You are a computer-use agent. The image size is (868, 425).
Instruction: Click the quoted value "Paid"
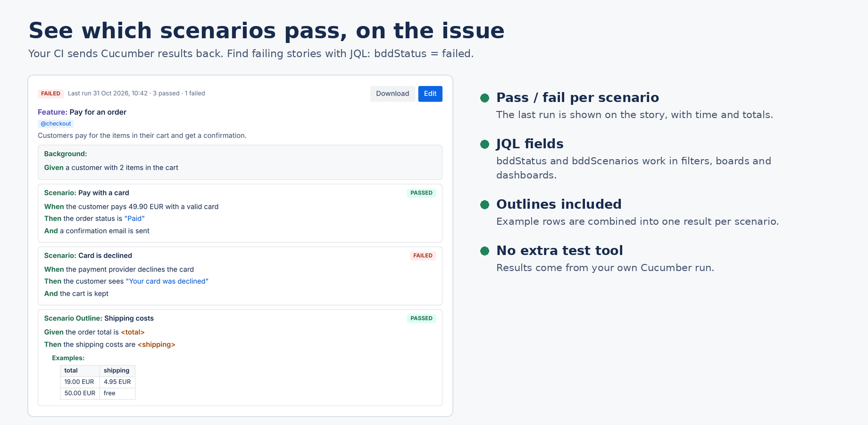(134, 219)
